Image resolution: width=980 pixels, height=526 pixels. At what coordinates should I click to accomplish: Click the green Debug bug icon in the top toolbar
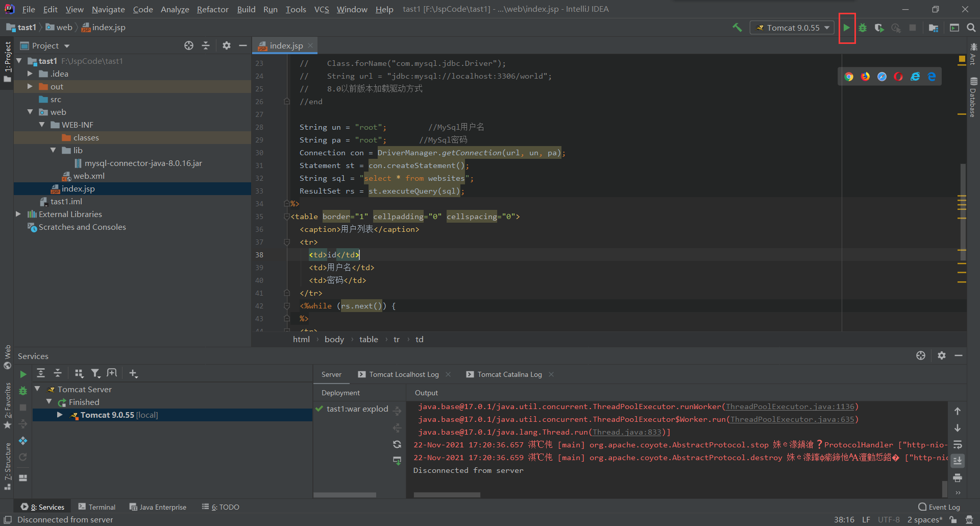coord(863,28)
